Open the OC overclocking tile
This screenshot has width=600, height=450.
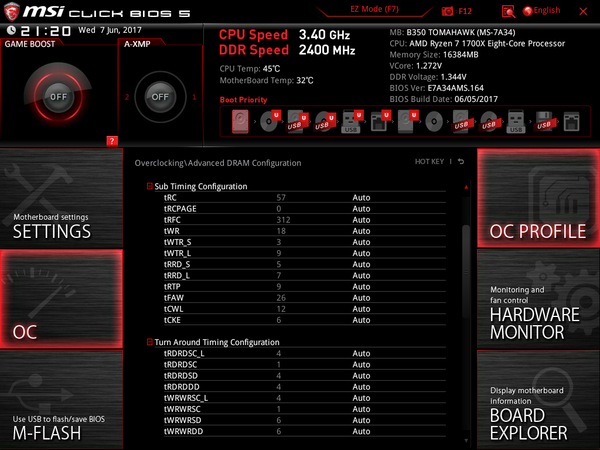61,299
